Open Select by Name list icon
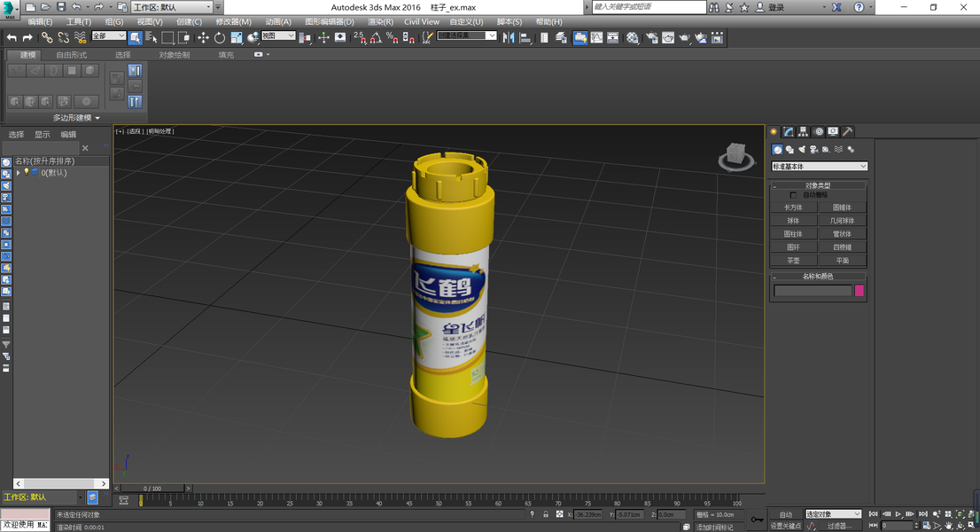This screenshot has height=532, width=980. click(152, 37)
